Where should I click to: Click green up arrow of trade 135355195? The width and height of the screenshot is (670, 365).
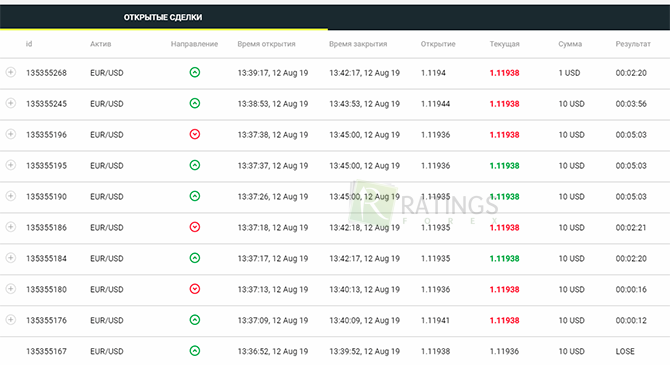(195, 165)
